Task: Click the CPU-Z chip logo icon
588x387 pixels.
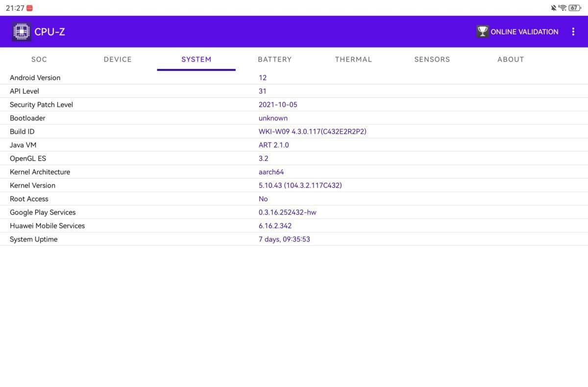Action: (x=21, y=31)
